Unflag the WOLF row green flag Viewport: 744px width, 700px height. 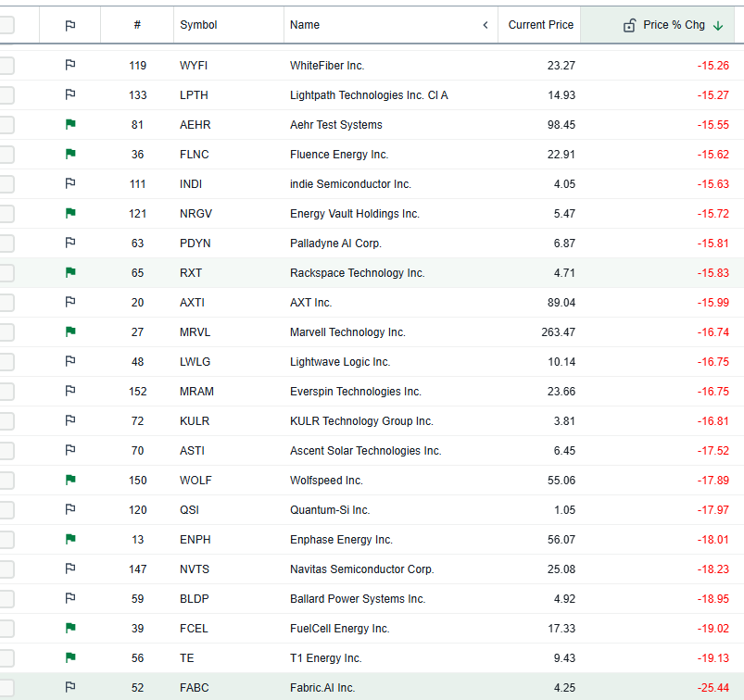click(70, 480)
